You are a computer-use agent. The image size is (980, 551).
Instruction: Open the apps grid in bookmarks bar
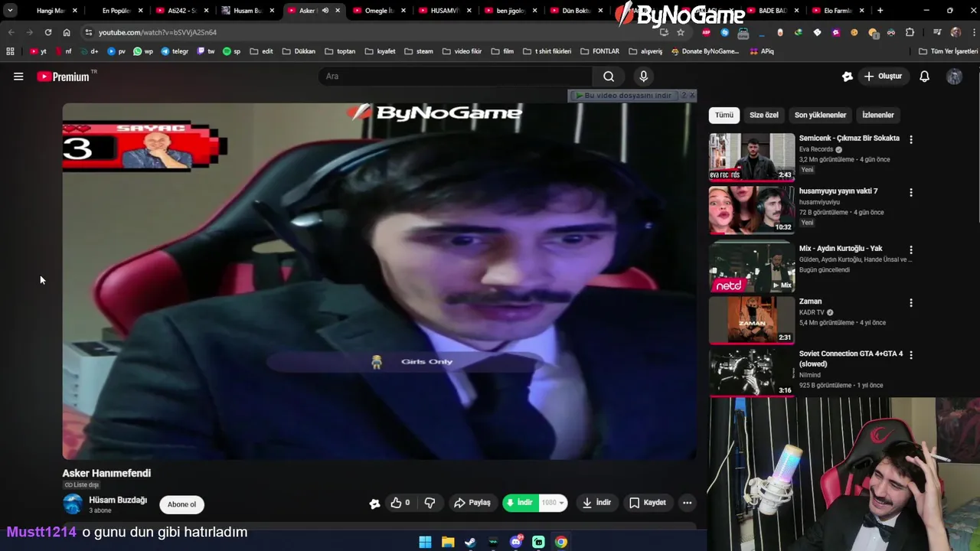(x=10, y=51)
